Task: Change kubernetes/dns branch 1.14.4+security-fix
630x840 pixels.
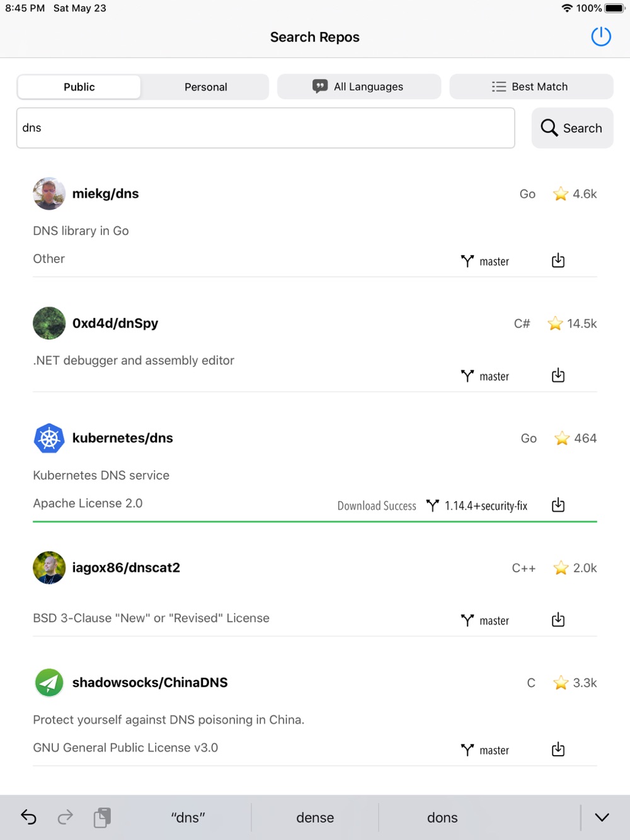Action: coord(477,506)
